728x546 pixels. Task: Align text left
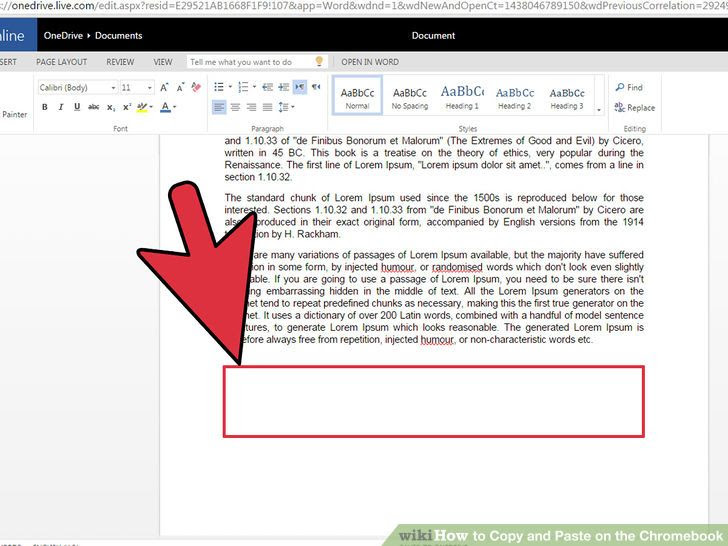[219, 107]
